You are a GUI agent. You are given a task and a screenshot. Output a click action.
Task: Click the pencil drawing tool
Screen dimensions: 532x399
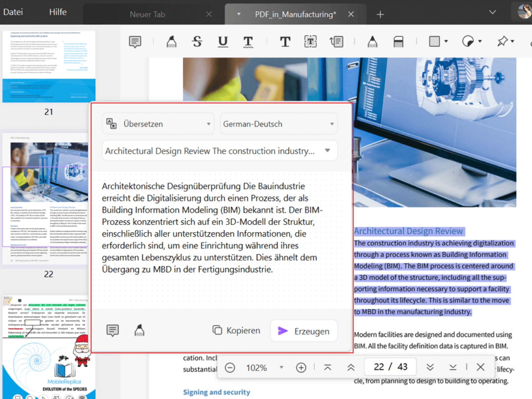point(372,41)
